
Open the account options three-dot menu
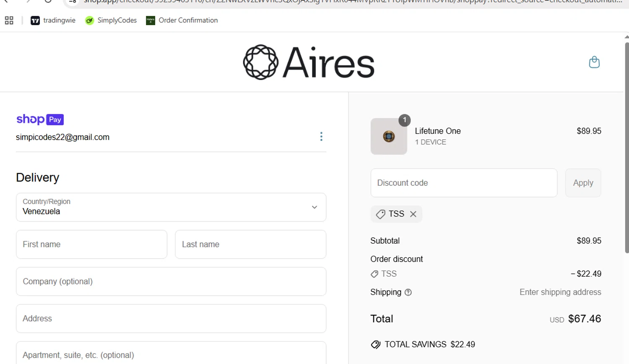321,136
